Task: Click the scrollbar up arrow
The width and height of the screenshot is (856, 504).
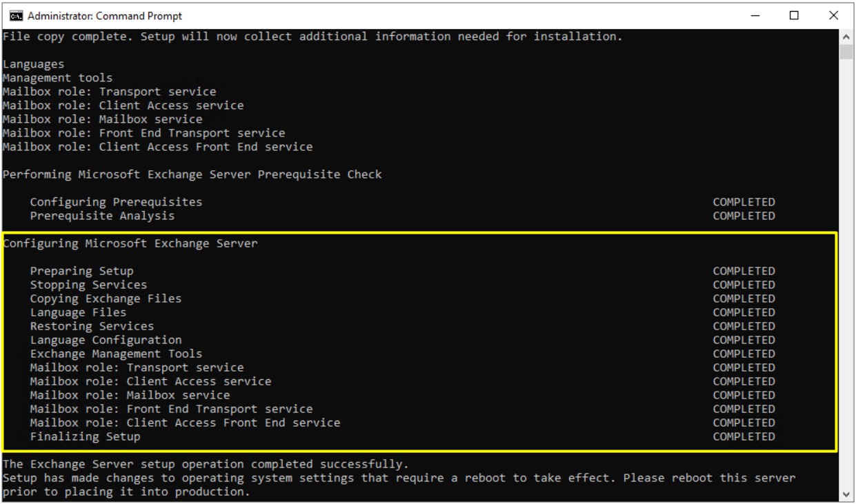Action: click(847, 36)
